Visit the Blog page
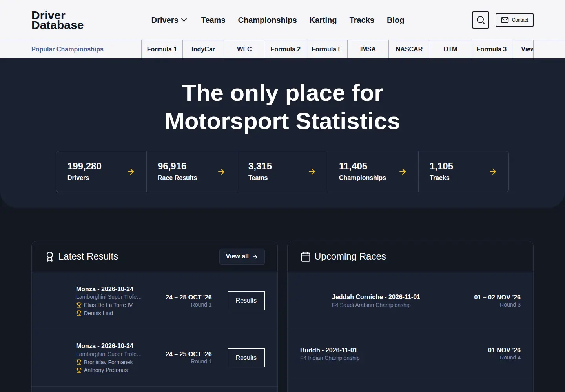Viewport: 565px width, 392px height. [395, 20]
